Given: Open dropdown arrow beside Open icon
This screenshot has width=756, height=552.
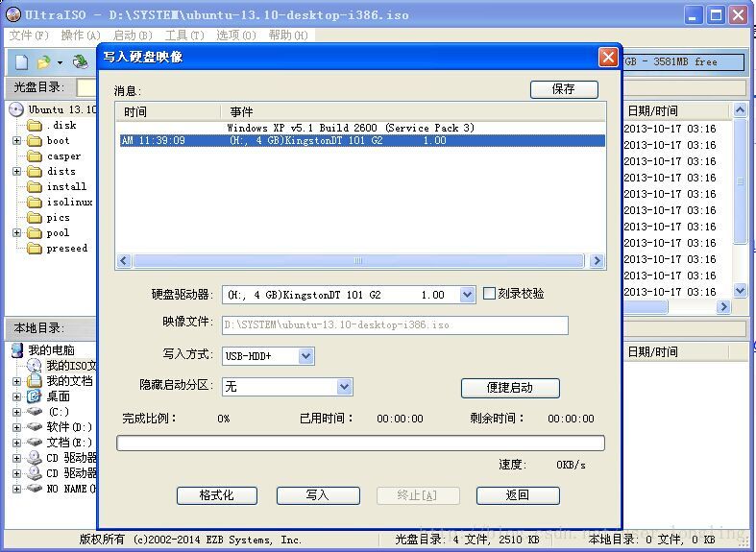Looking at the screenshot, I should (x=60, y=62).
